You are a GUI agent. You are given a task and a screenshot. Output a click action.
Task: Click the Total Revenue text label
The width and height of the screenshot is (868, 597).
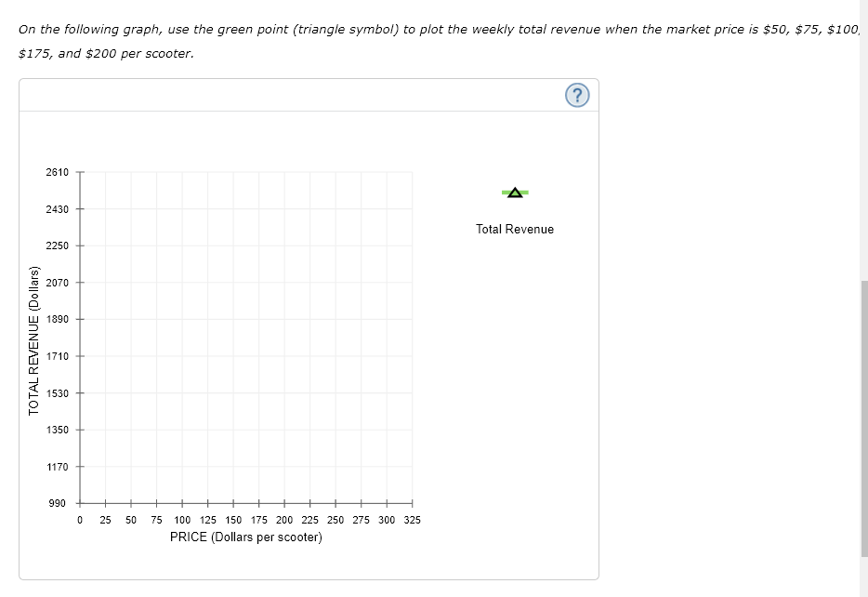pos(515,229)
